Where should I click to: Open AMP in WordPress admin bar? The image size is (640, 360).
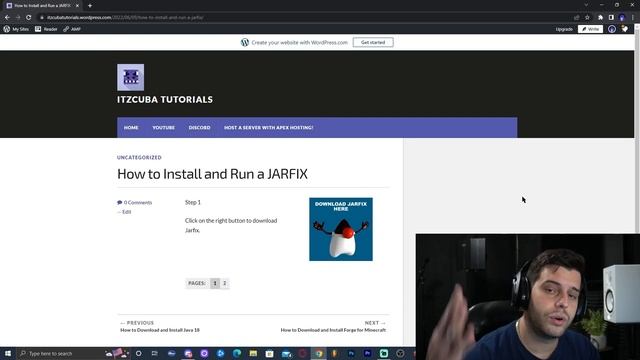click(72, 29)
